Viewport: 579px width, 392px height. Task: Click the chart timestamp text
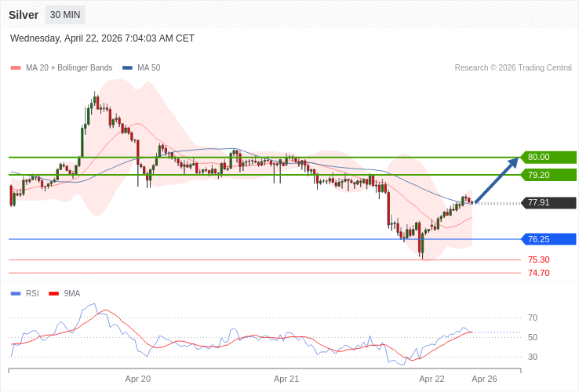(x=102, y=38)
